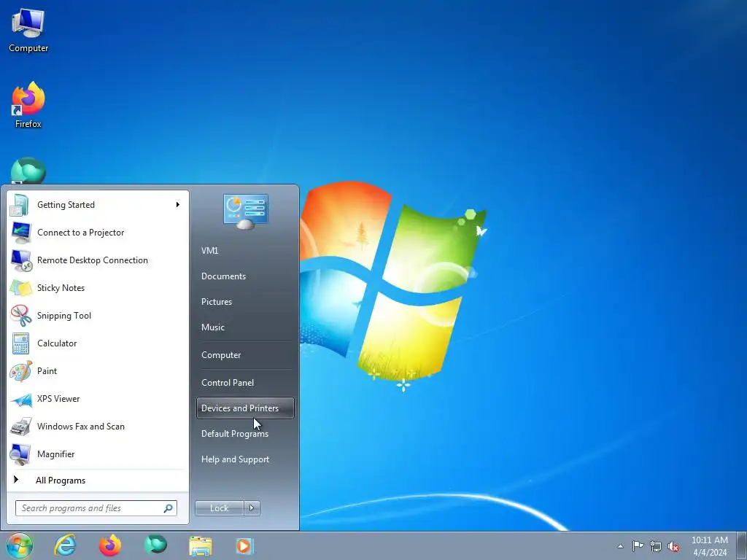Viewport: 747px width, 560px height.
Task: Click Show desktop strip beside the clock
Action: [741, 545]
